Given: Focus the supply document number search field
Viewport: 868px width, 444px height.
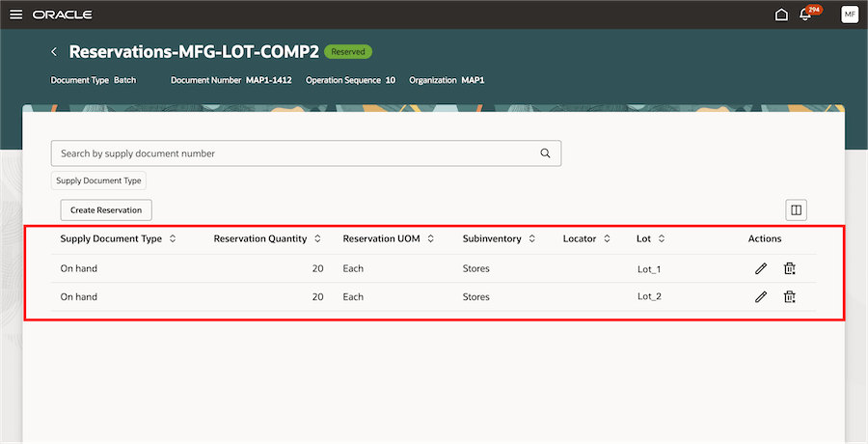Looking at the screenshot, I should tap(306, 153).
